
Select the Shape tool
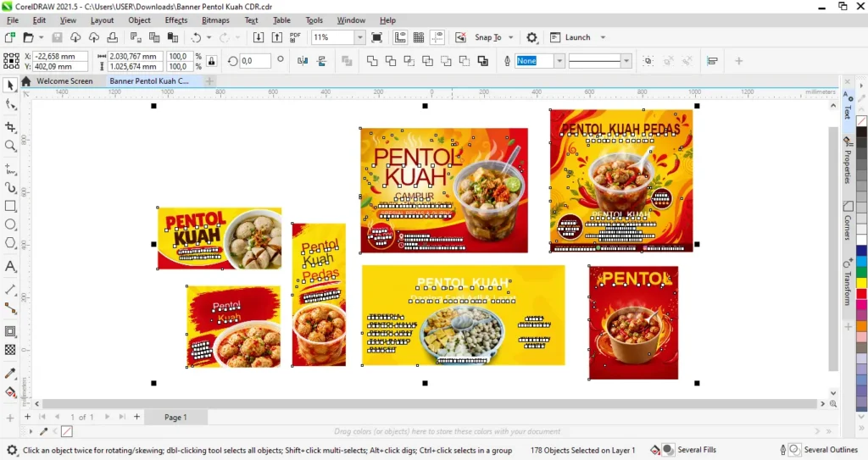(x=10, y=104)
